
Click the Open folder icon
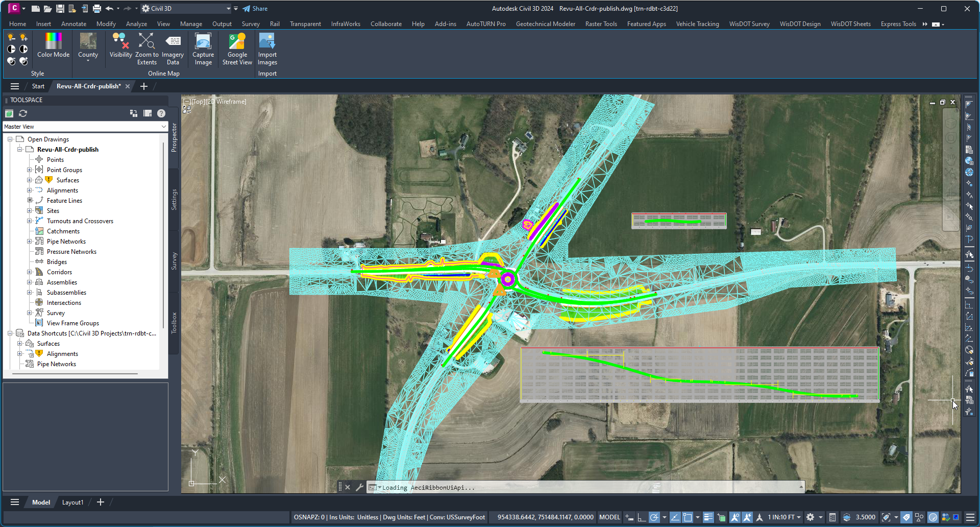pyautogui.click(x=47, y=9)
